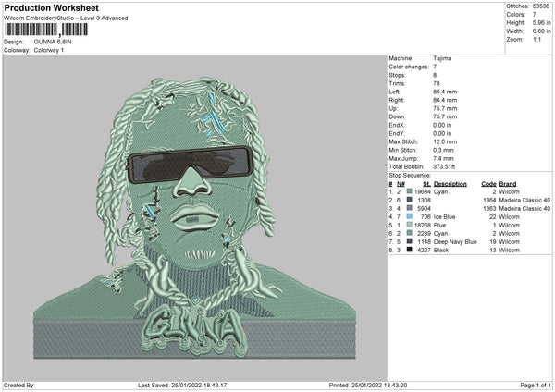
Task: Click the 'Production Worksheet' title
Action: [x=52, y=7]
